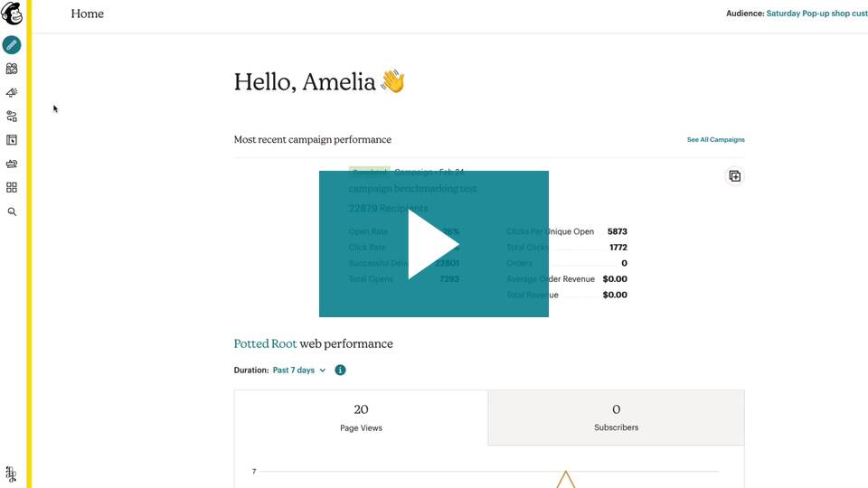Screen dimensions: 868x488
Task: Open the See All Campaigns link
Action: pos(715,140)
